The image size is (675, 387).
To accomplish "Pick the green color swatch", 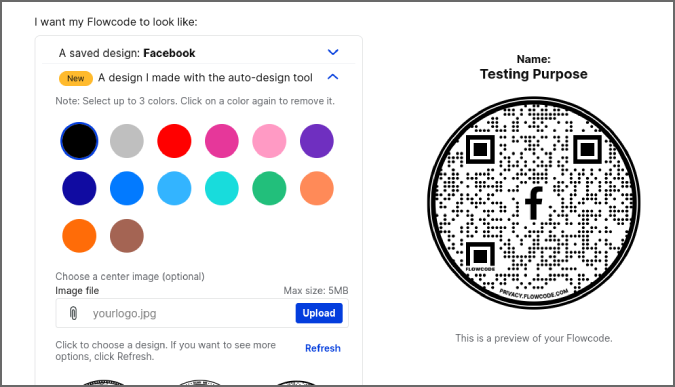I will pos(269,188).
